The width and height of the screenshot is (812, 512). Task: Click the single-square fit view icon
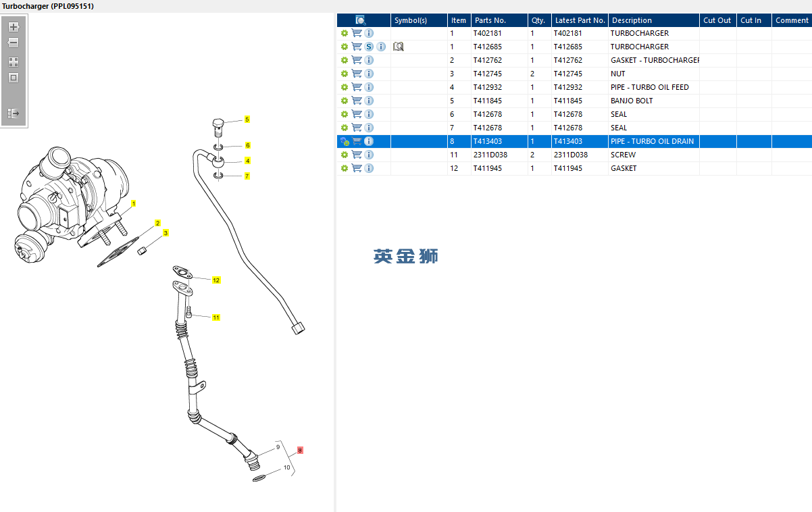coord(14,78)
